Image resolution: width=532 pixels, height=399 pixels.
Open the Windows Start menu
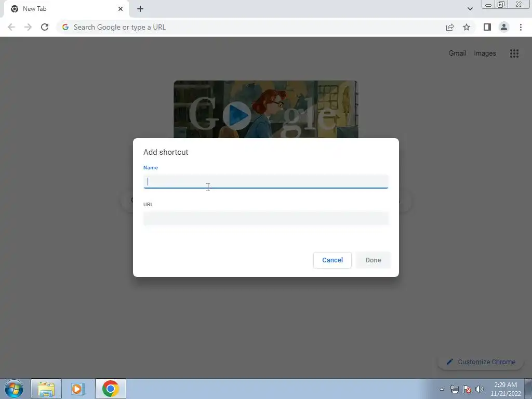(14, 389)
